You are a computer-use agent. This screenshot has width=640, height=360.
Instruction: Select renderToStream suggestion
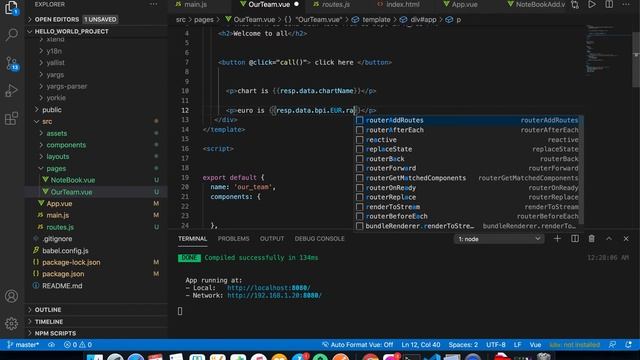tap(468, 207)
